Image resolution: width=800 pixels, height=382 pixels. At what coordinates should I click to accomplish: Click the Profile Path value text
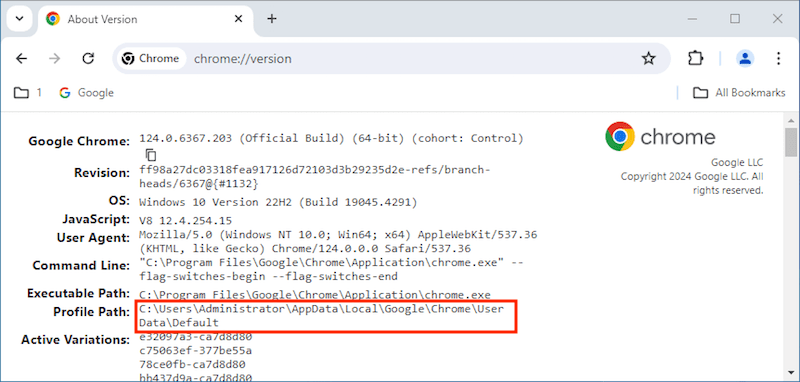321,316
